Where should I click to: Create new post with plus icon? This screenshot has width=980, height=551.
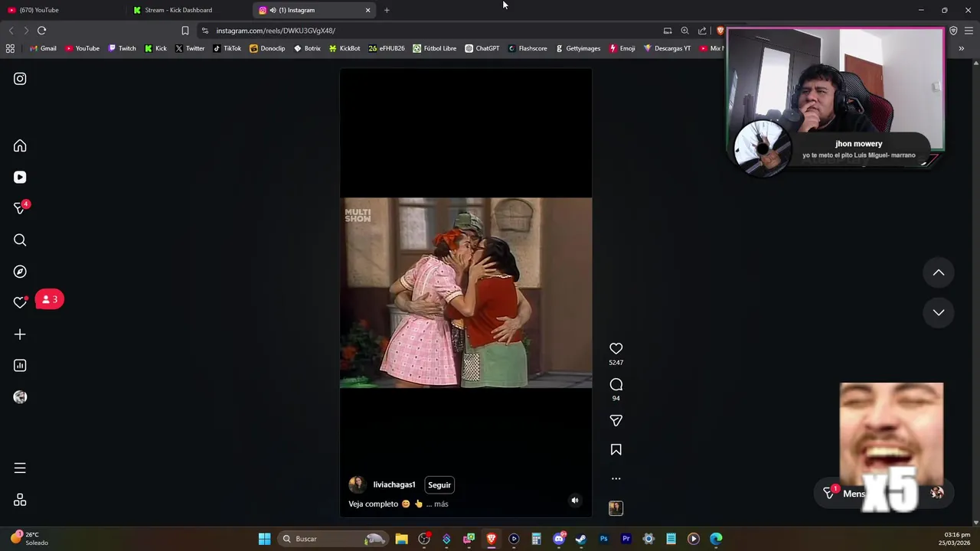[x=20, y=334]
